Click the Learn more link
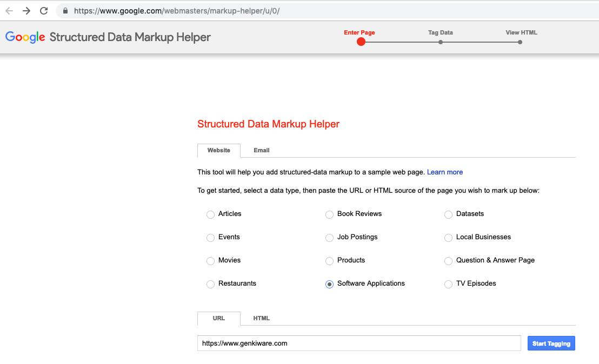 pos(445,172)
